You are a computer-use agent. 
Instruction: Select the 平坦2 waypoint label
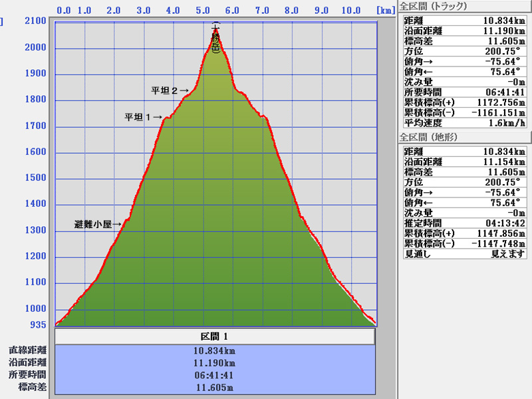[x=169, y=90]
